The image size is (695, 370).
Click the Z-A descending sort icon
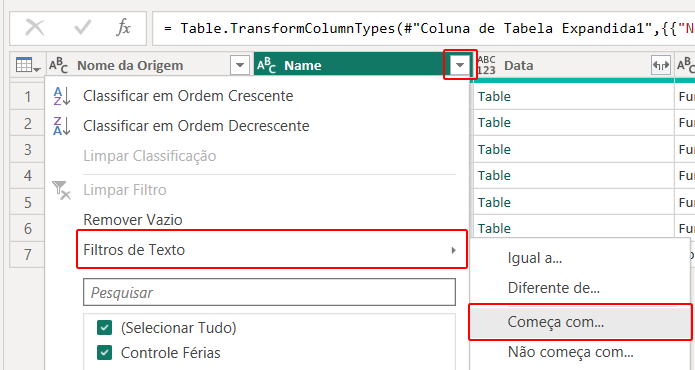point(62,126)
